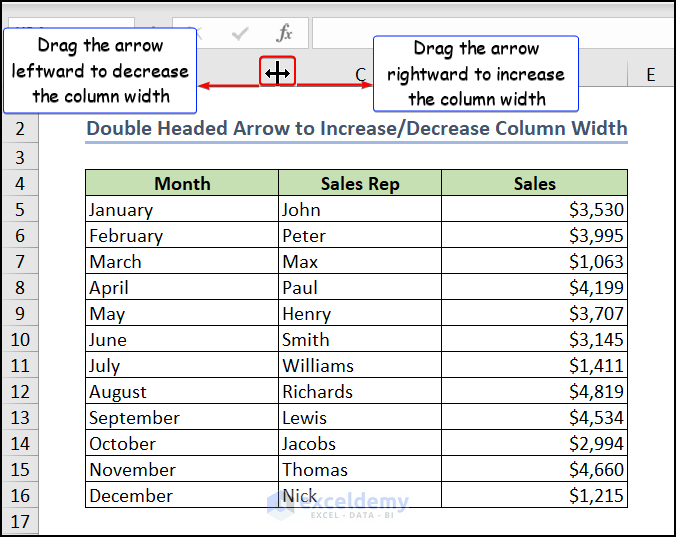Click the $1,063 sales value

(534, 262)
